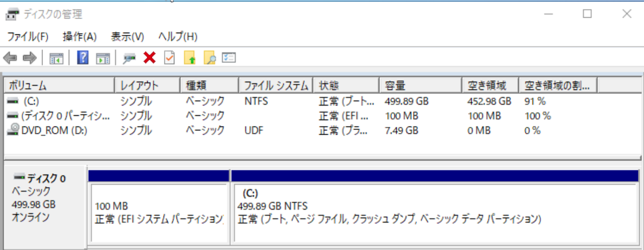The height and width of the screenshot is (250, 644).
Task: Click the 0 % free percentage cell
Action: point(532,130)
